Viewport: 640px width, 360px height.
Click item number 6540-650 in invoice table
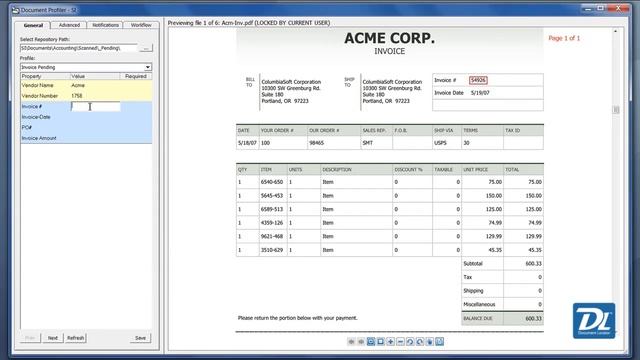[272, 182]
